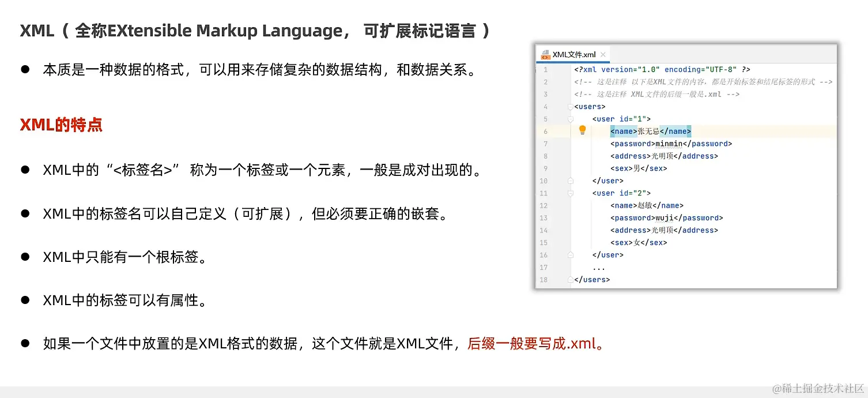Screen dimensions: 868x398
Task: Click line number 17 in the gutter
Action: (x=544, y=268)
